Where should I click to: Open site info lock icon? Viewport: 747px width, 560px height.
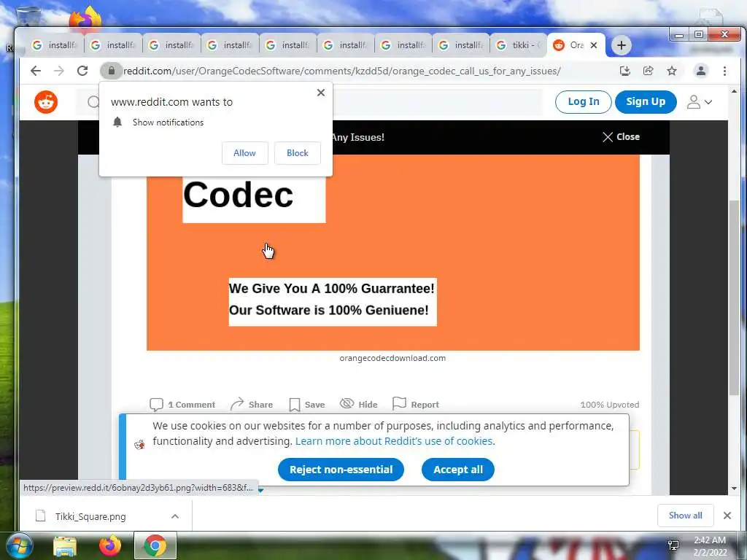[x=112, y=71]
